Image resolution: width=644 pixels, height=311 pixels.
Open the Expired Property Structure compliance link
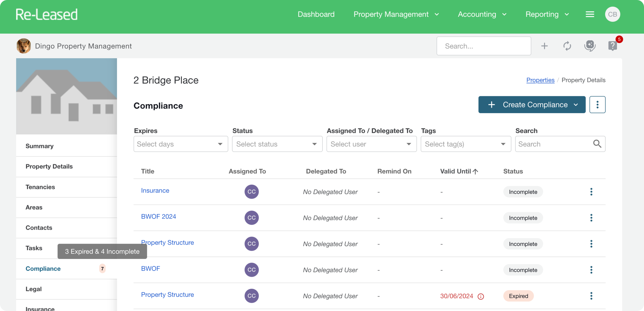pyautogui.click(x=167, y=295)
